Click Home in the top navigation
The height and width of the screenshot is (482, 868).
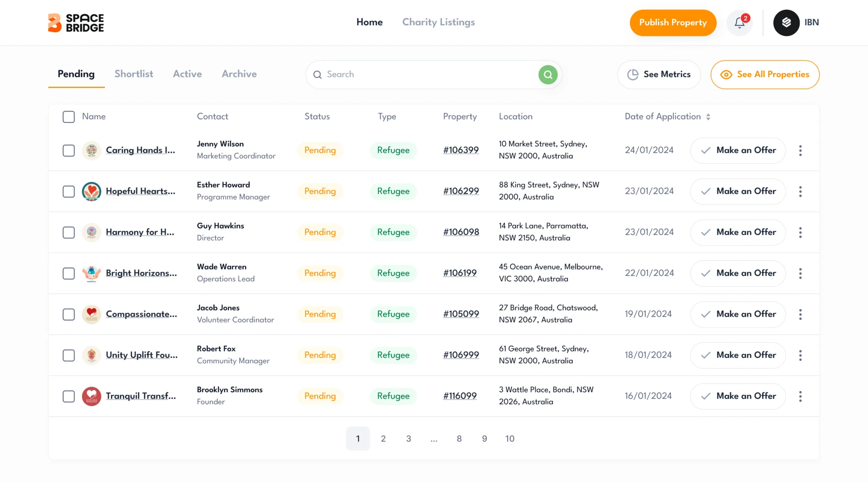click(369, 22)
